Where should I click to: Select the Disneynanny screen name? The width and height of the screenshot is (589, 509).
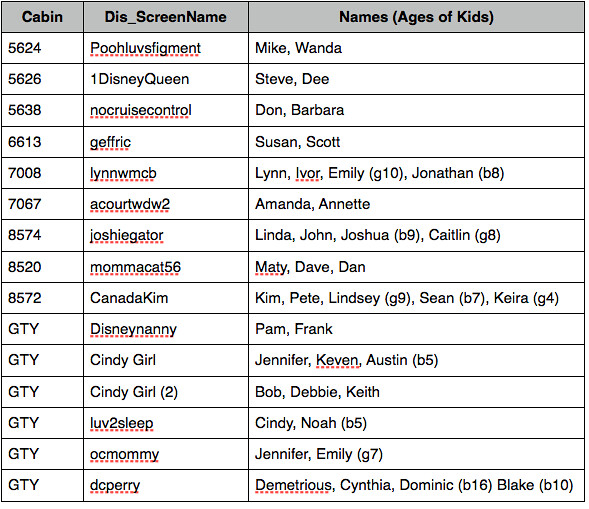pyautogui.click(x=133, y=329)
